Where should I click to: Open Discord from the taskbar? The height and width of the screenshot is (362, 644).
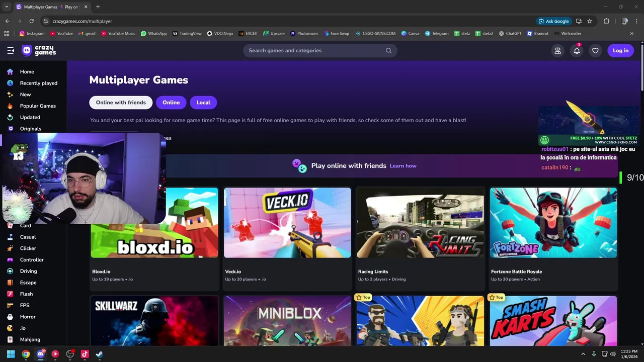point(41,354)
